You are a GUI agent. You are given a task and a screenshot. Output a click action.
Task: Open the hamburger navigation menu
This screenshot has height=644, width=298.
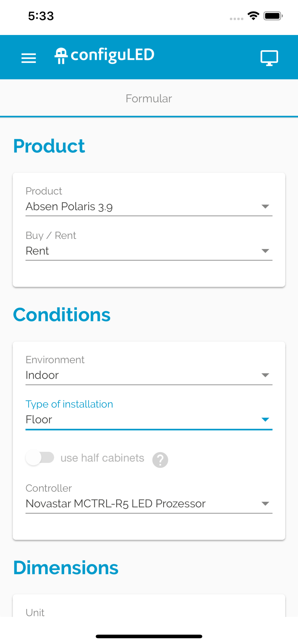29,57
